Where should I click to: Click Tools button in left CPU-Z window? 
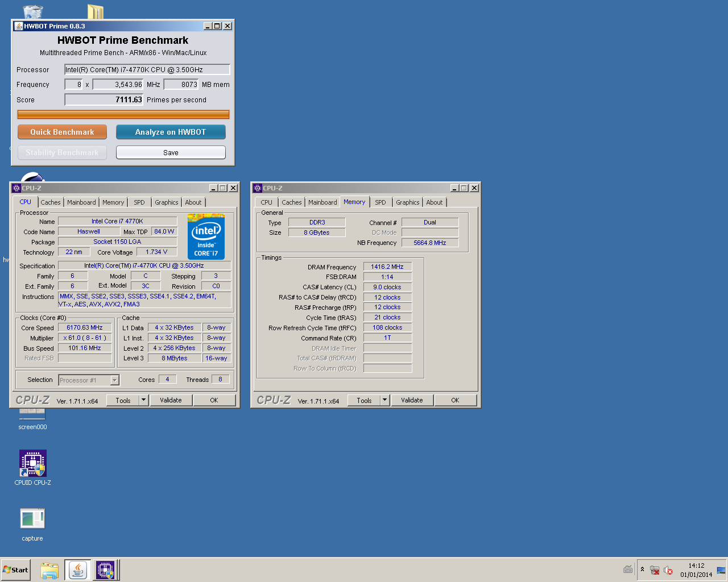click(123, 400)
